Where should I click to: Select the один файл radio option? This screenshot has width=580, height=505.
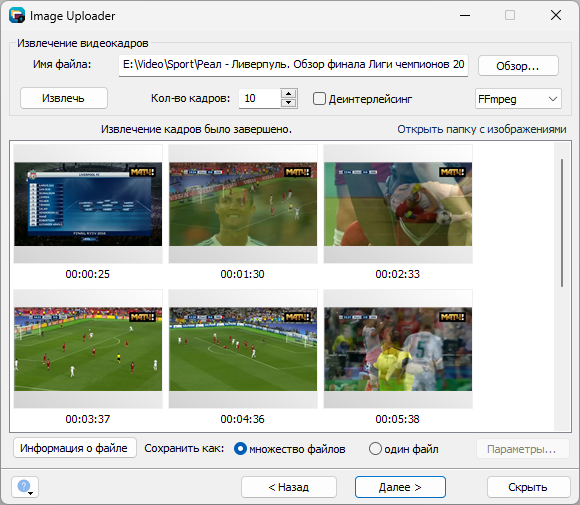(375, 449)
